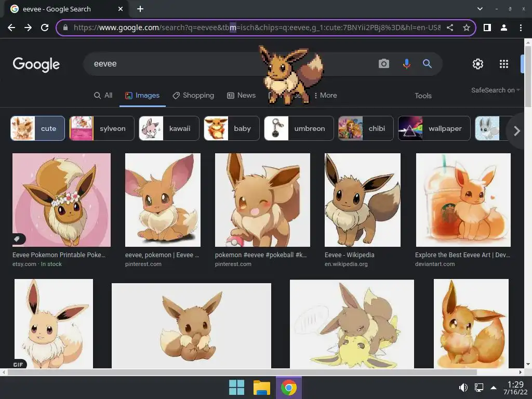Viewport: 532px width, 399px height.
Task: Click the address bar URL
Action: [257, 28]
